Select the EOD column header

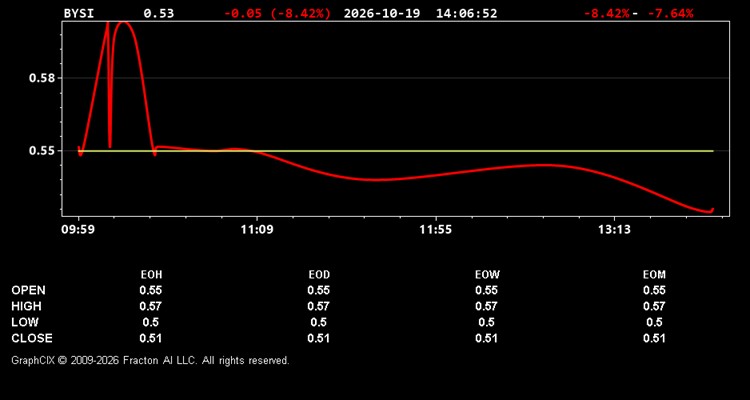[319, 275]
